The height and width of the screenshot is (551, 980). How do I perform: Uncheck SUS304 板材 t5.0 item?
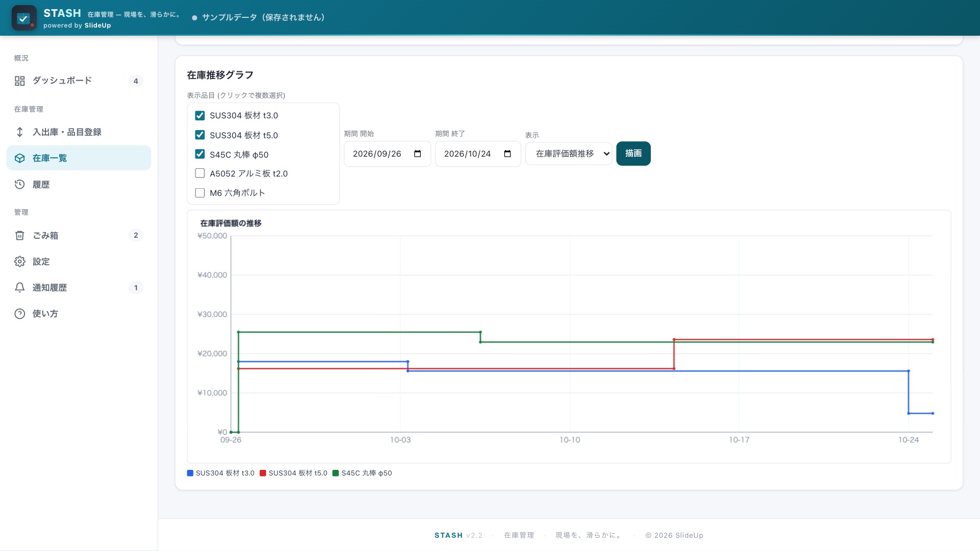[x=200, y=135]
